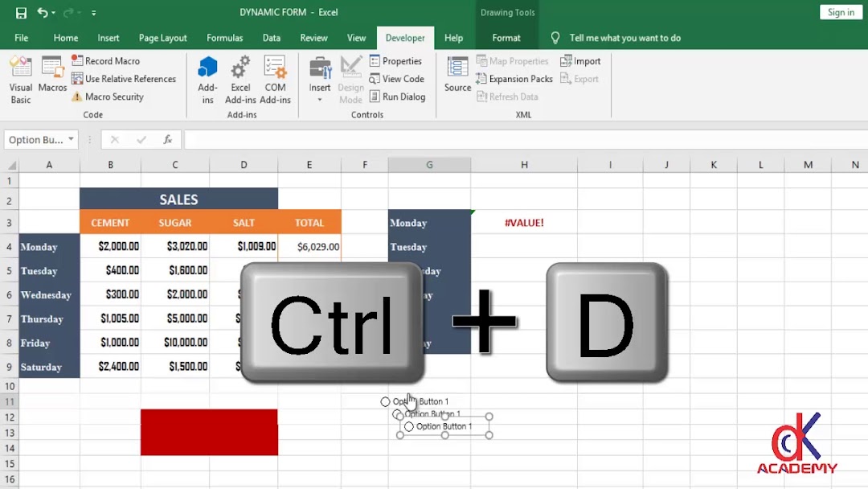
Task: Open COM Add-ins manager
Action: (275, 80)
